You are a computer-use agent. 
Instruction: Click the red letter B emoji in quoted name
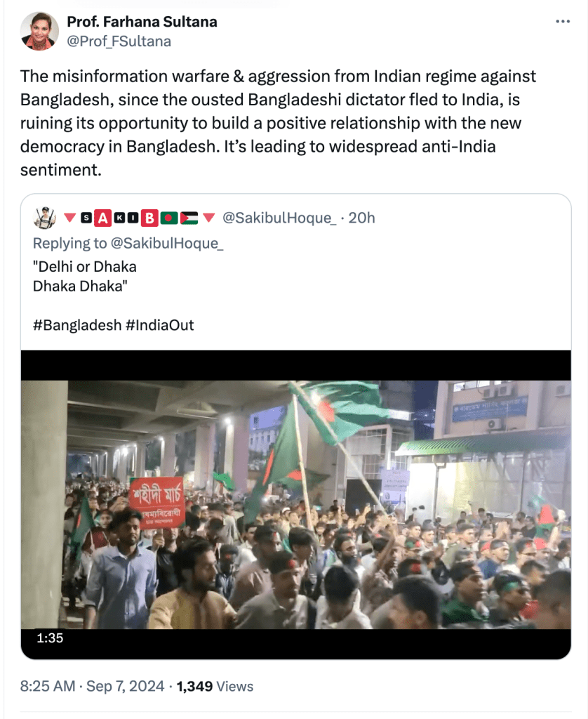[x=149, y=218]
